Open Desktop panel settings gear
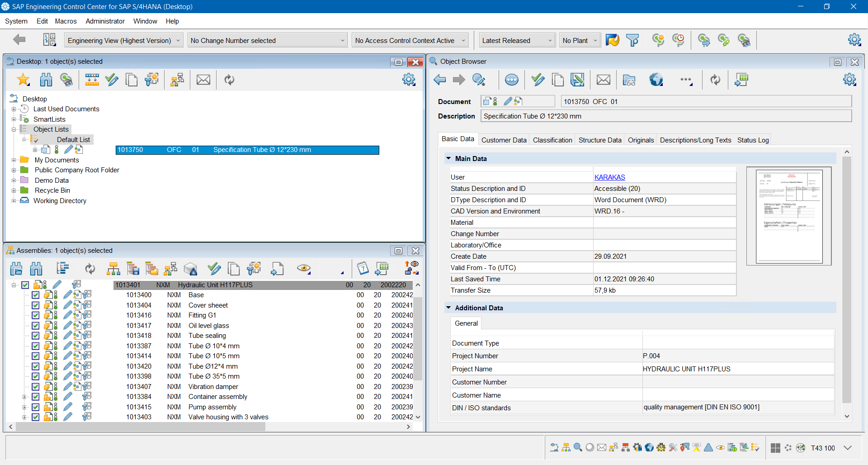Image resolution: width=868 pixels, height=465 pixels. click(409, 80)
